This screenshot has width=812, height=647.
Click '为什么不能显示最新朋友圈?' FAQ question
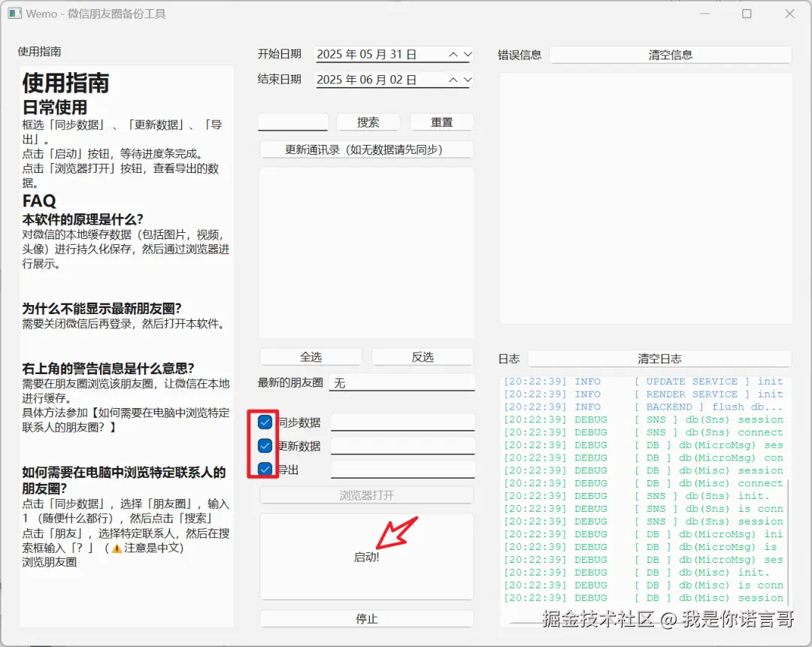pyautogui.click(x=101, y=309)
